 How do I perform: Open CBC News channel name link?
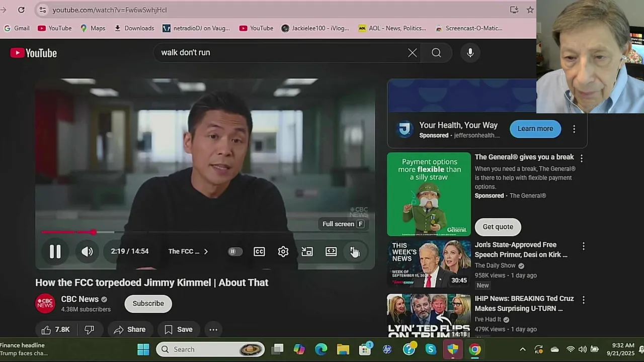79,299
